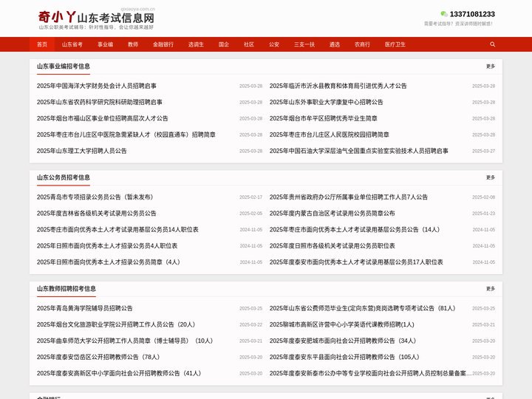Image resolution: width=532 pixels, height=399 pixels.
Task: Open 2025年日照市面向优秀本土人才招录公务员简章（4人）
Action: (108, 262)
